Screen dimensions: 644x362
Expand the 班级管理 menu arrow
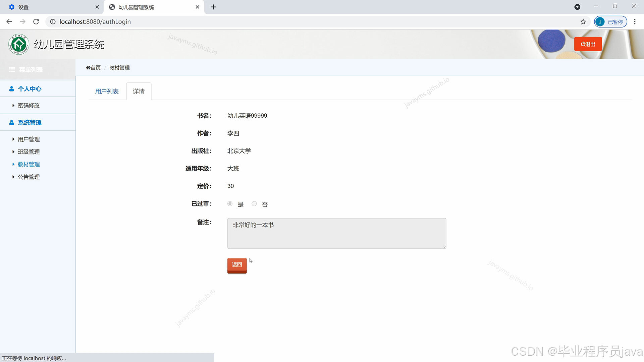click(13, 152)
